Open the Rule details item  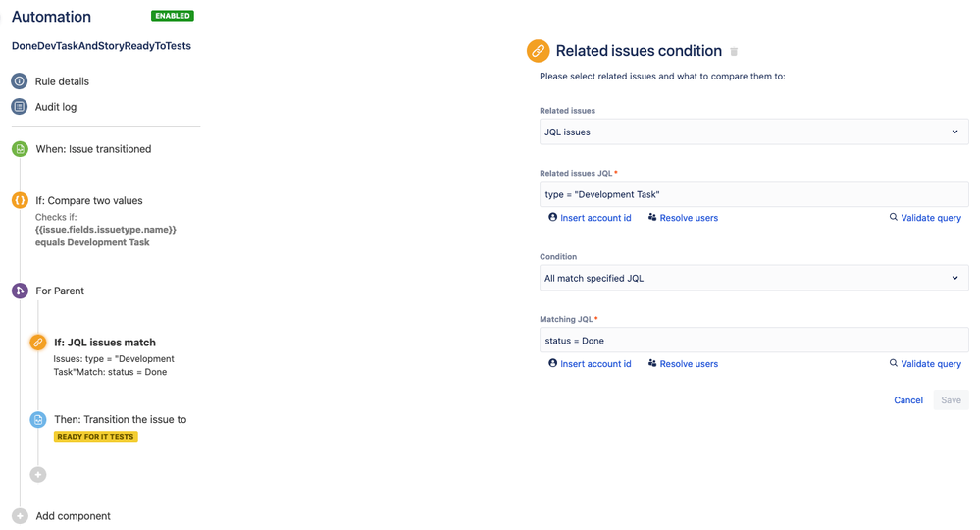pos(62,81)
